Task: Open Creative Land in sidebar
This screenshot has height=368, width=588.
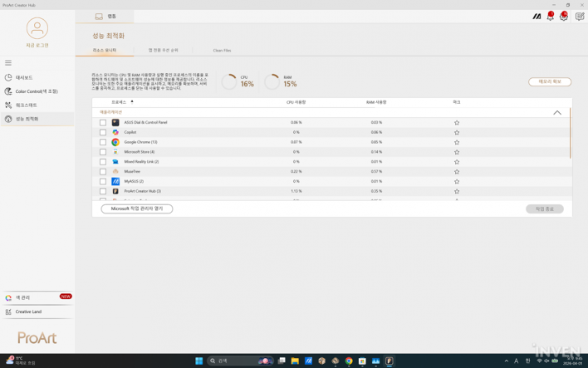Action: click(28, 312)
